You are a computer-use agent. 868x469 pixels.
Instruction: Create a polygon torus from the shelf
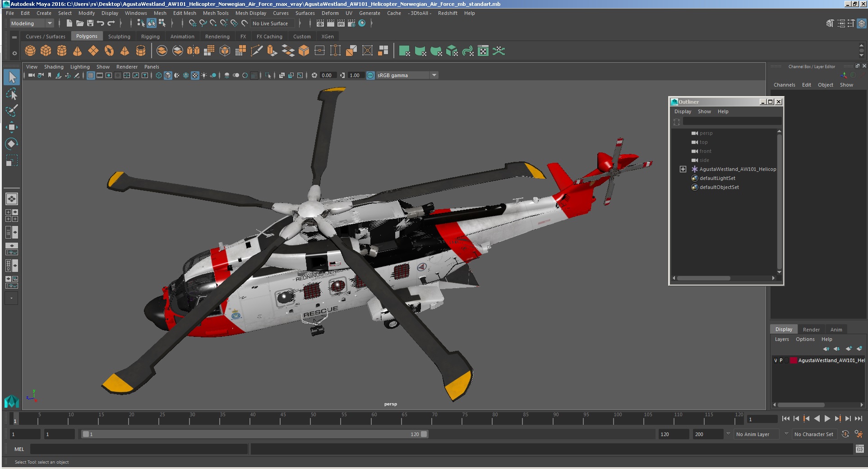(x=109, y=51)
